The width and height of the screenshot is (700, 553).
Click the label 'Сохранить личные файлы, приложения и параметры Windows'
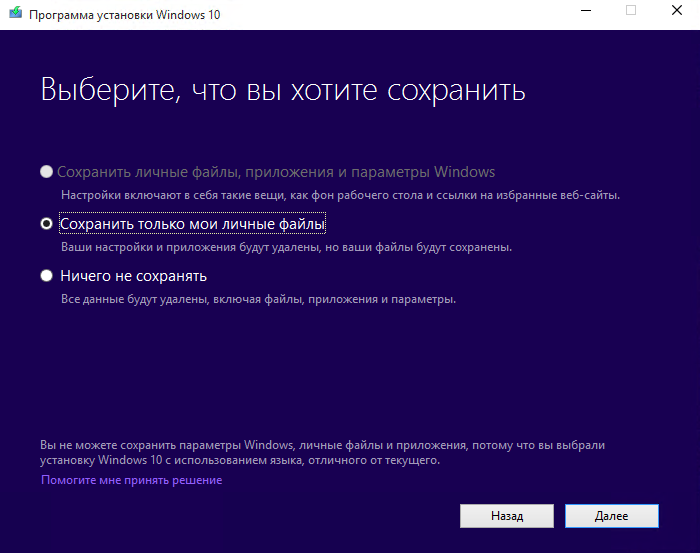pos(277,172)
